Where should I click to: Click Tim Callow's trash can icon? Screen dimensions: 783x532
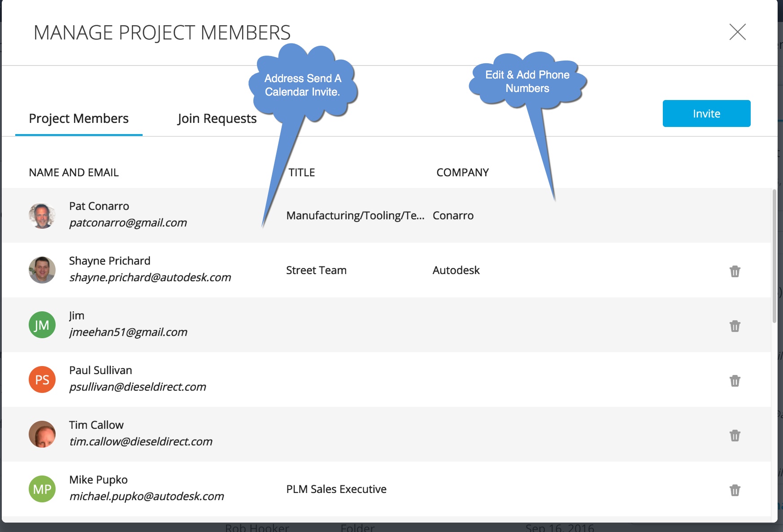coord(734,435)
